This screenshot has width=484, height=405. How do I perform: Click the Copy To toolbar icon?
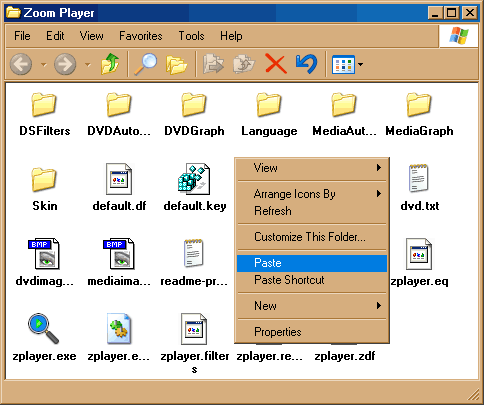(x=244, y=64)
